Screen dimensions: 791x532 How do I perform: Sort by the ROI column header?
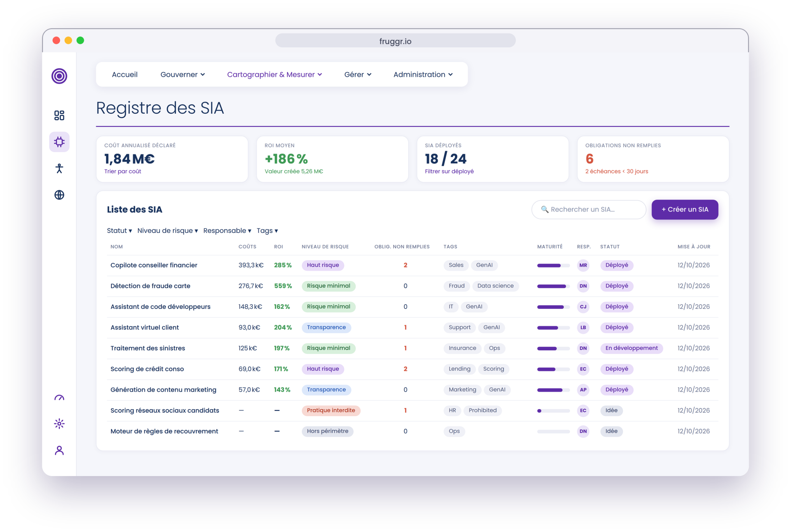point(279,247)
